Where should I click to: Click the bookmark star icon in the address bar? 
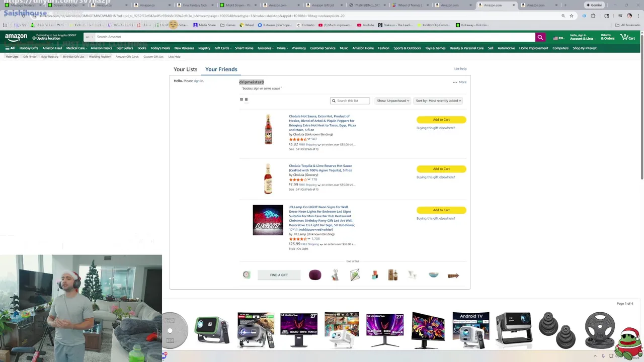click(x=572, y=16)
